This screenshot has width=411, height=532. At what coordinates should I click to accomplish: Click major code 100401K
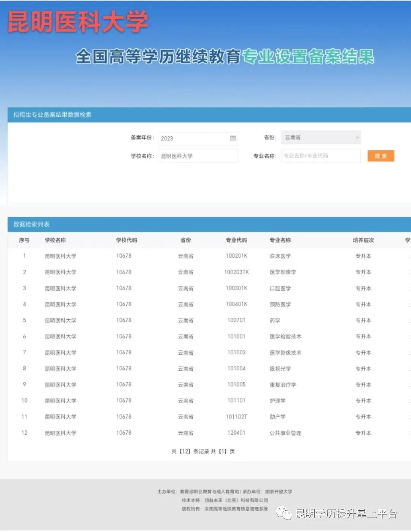coord(236,304)
